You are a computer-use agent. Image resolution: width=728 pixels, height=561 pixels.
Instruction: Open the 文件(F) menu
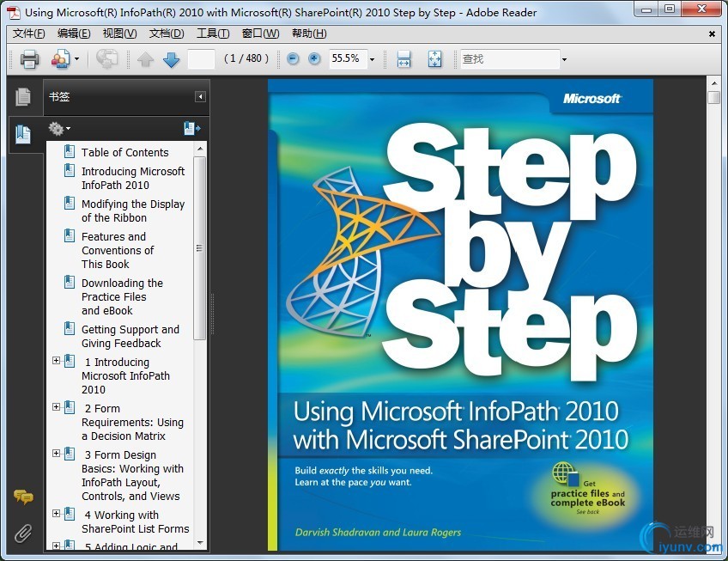[28, 34]
